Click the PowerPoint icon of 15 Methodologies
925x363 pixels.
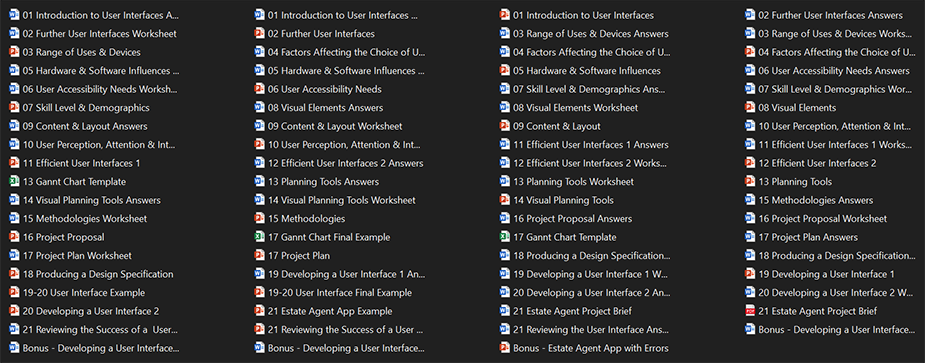click(260, 219)
